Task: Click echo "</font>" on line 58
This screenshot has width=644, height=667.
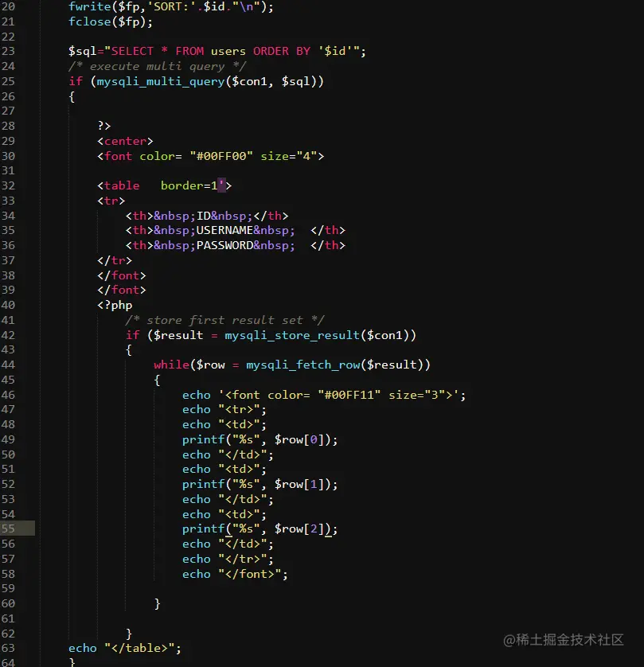Action: pyautogui.click(x=235, y=574)
